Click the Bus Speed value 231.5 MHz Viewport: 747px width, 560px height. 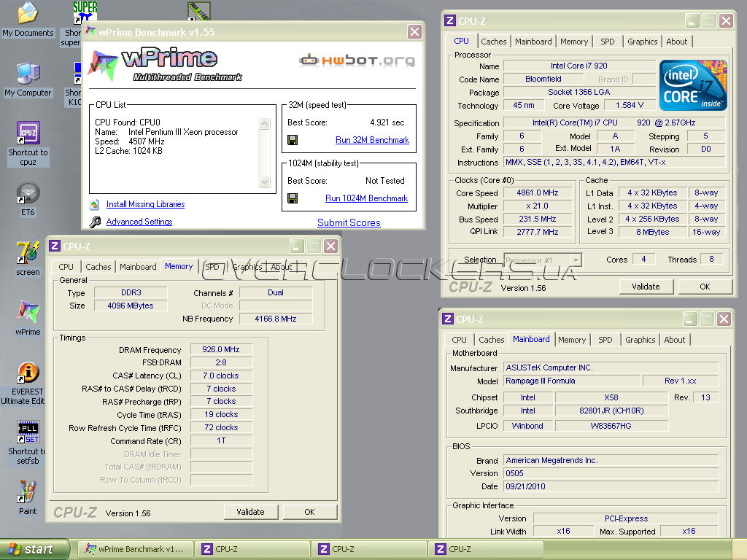click(x=538, y=219)
